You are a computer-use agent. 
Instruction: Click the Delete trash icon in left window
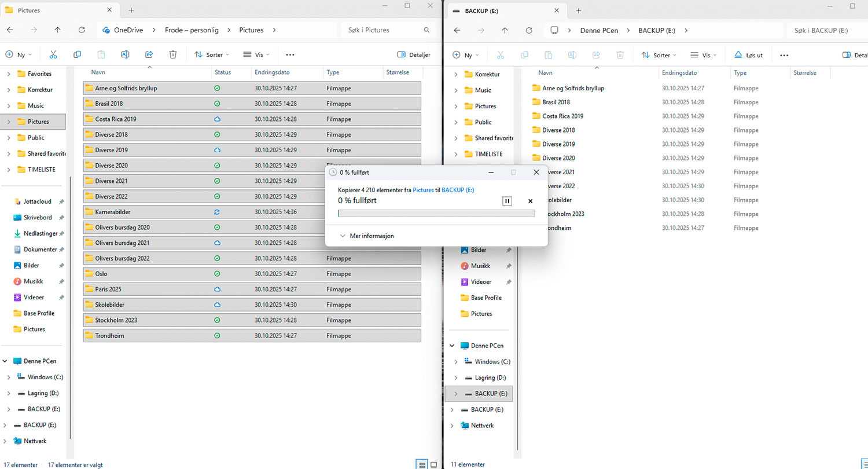coord(173,54)
